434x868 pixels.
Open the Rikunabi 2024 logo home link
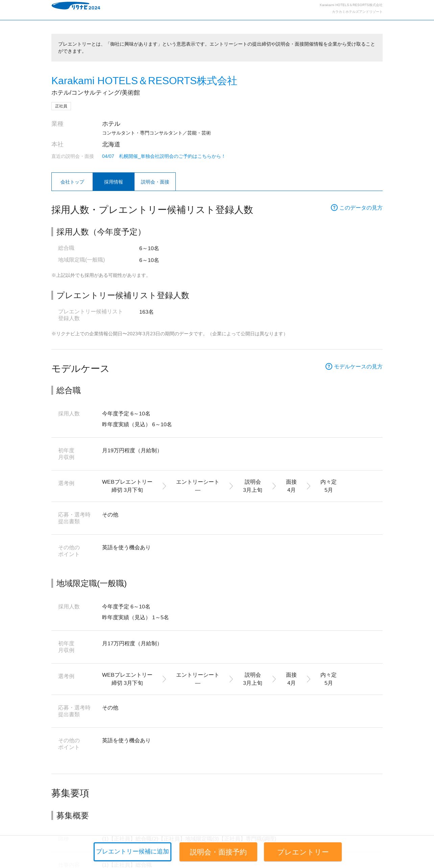click(x=76, y=6)
